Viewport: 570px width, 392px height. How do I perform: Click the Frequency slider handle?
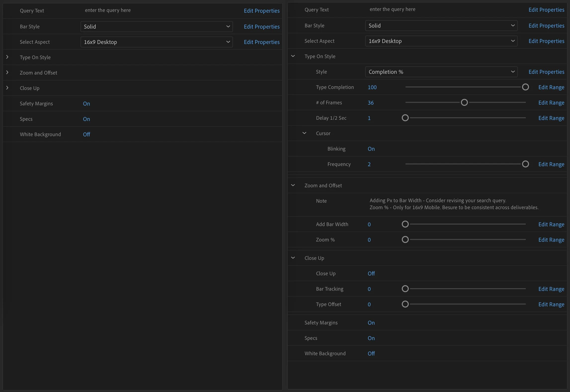(x=525, y=164)
